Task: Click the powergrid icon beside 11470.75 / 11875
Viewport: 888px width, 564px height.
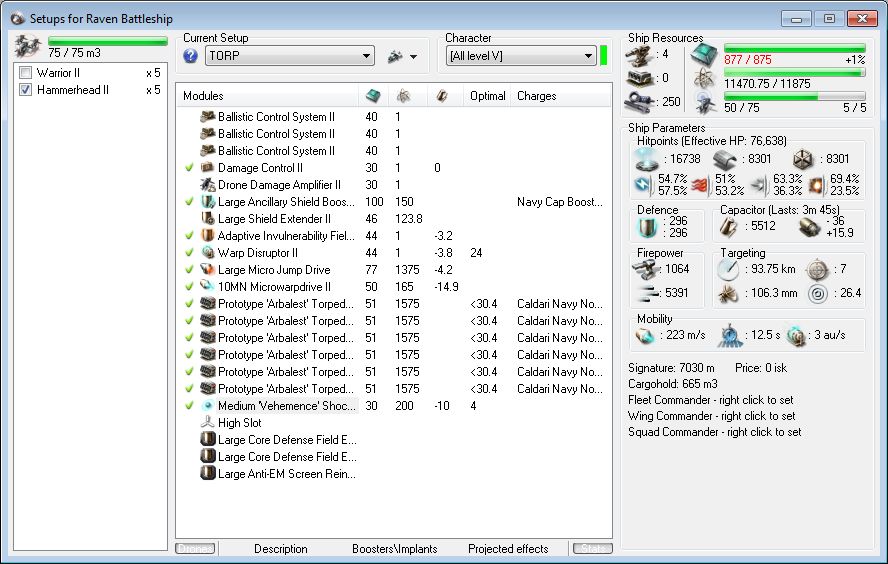Action: click(x=705, y=79)
